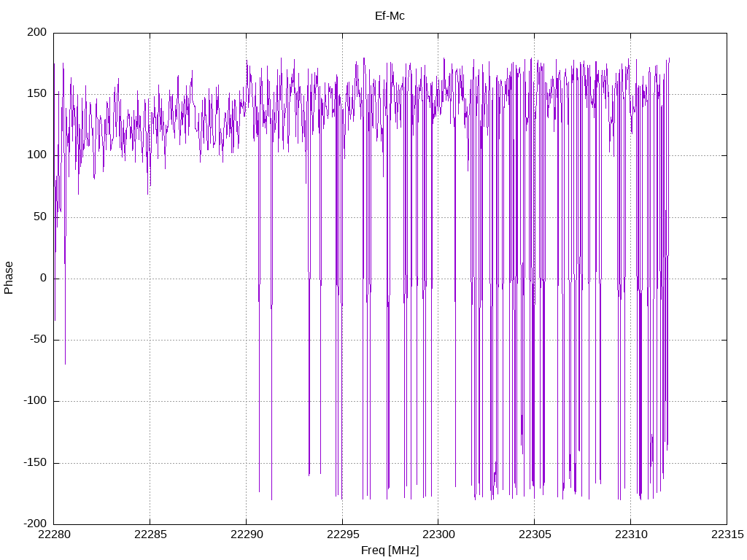Click y-axis tick label -150
Viewport: 747px width, 560px height.
pyautogui.click(x=35, y=462)
